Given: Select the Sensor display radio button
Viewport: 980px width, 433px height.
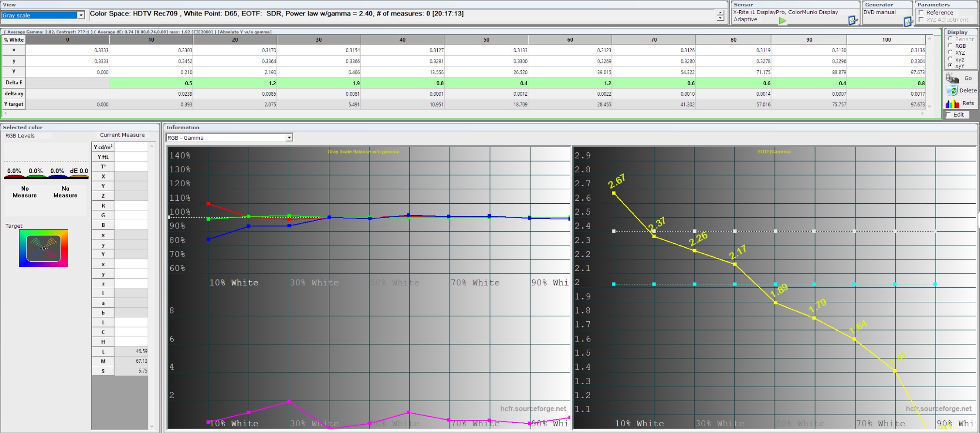Looking at the screenshot, I should [x=950, y=39].
